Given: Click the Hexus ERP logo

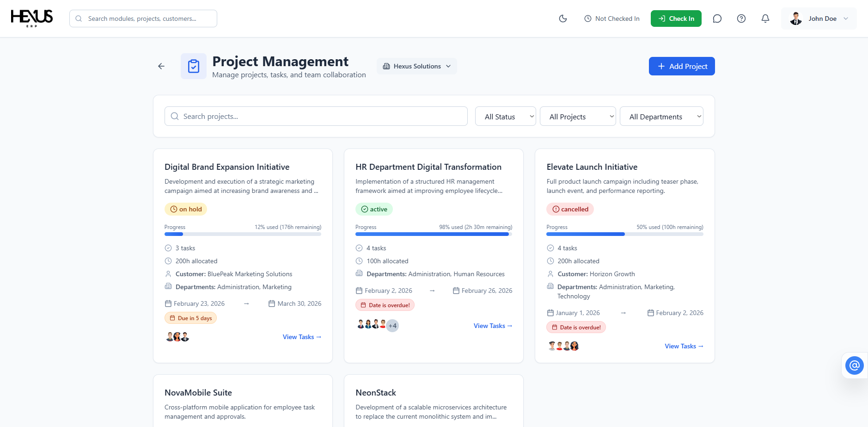Looking at the screenshot, I should point(31,18).
